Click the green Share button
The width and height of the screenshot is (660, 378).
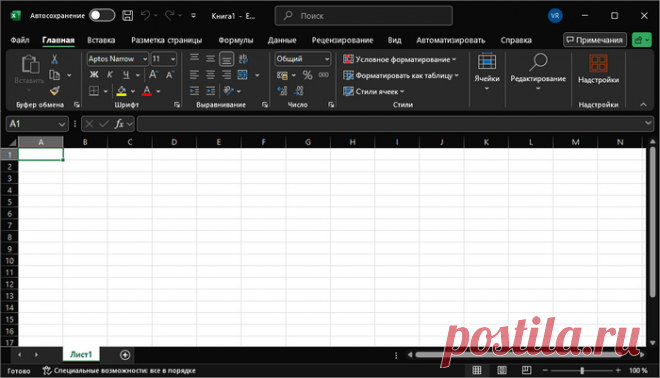(x=642, y=40)
